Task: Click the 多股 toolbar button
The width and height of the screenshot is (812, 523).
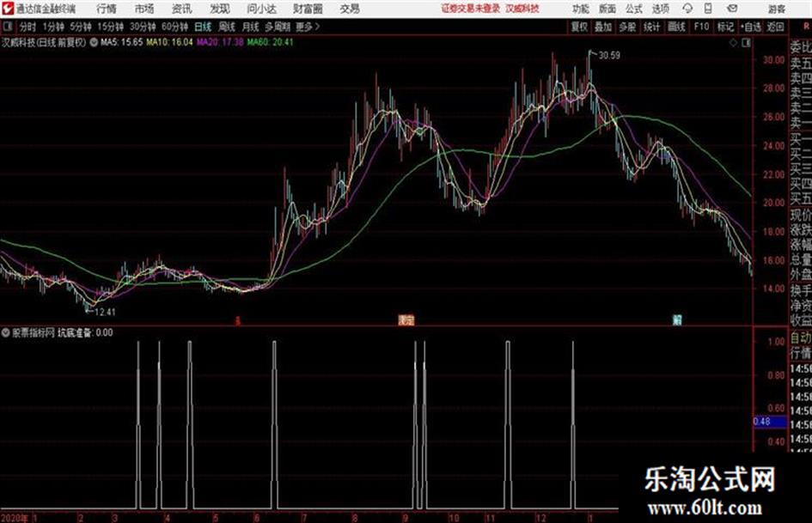Action: pos(627,27)
